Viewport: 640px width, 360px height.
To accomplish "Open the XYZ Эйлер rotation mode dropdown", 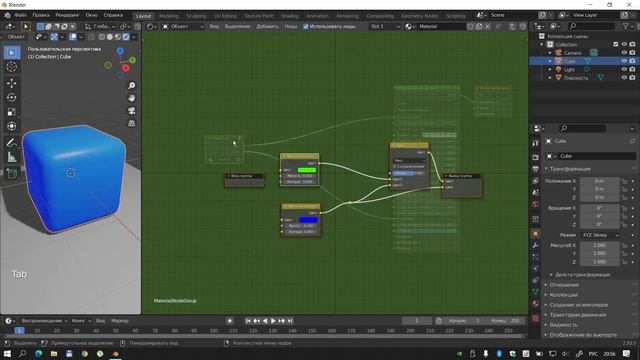I will (x=600, y=235).
